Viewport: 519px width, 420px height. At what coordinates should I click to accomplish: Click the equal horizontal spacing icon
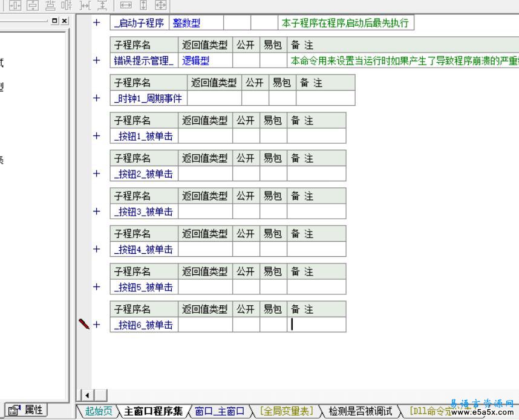tap(85, 5)
